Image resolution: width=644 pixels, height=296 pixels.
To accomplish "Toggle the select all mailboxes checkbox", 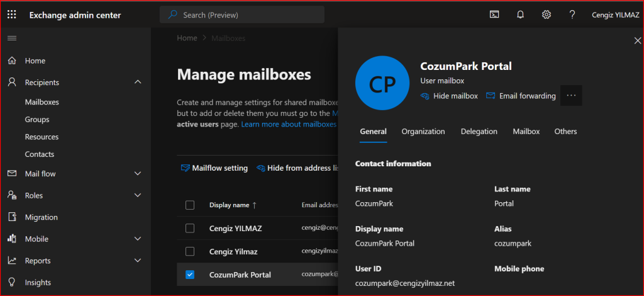I will pyautogui.click(x=190, y=205).
